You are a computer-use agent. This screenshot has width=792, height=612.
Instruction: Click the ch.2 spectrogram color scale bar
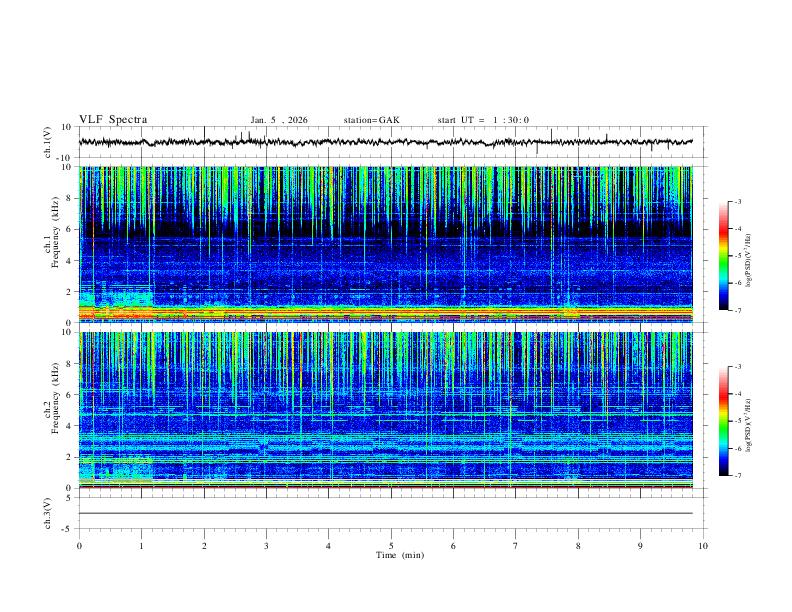pyautogui.click(x=723, y=421)
